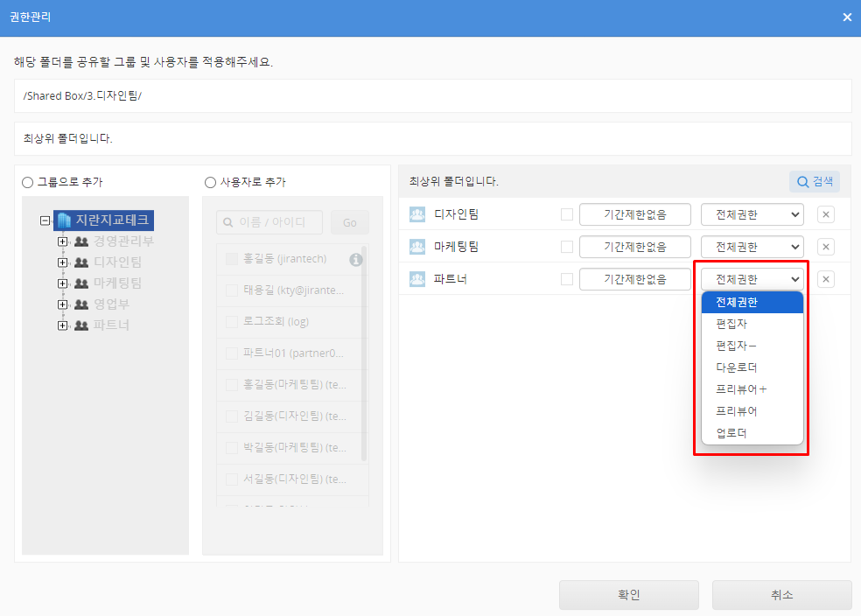
Task: Open the 전체권한 dropdown for 마케팅팀
Action: [x=752, y=247]
